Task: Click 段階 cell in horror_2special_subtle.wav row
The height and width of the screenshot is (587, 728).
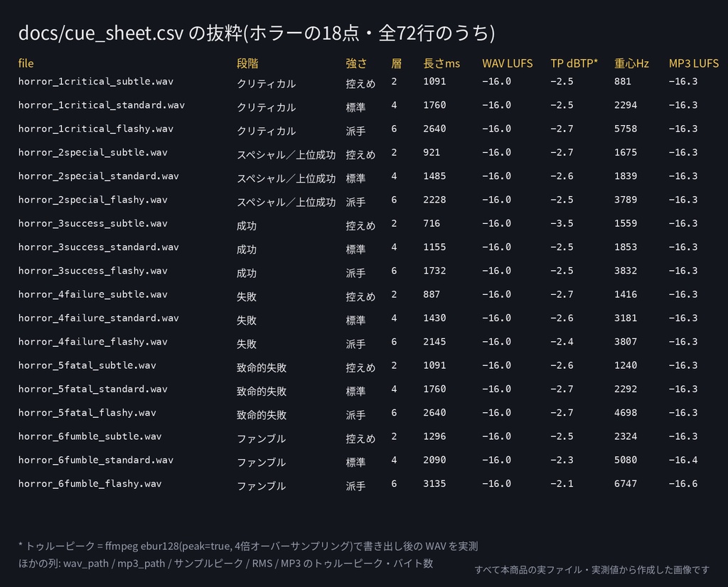Action: pos(286,154)
